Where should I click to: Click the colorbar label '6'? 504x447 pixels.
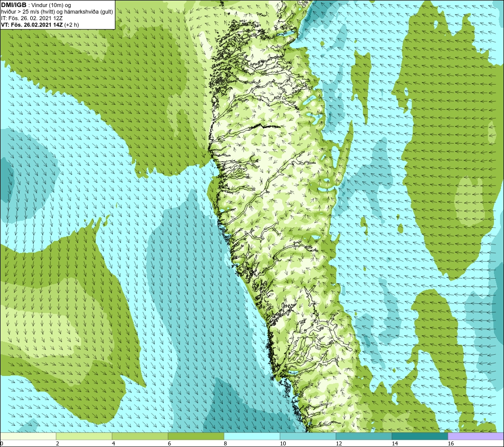(169, 443)
